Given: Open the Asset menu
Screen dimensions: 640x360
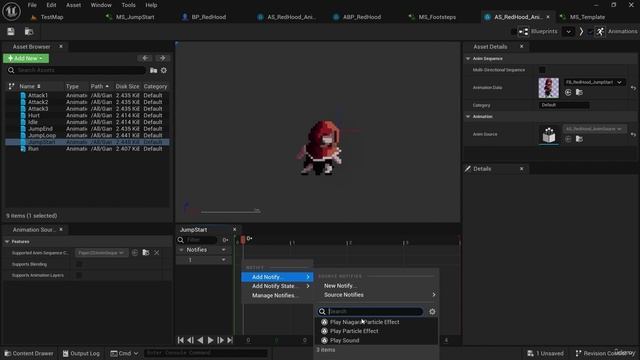Looking at the screenshot, I should point(73,5).
